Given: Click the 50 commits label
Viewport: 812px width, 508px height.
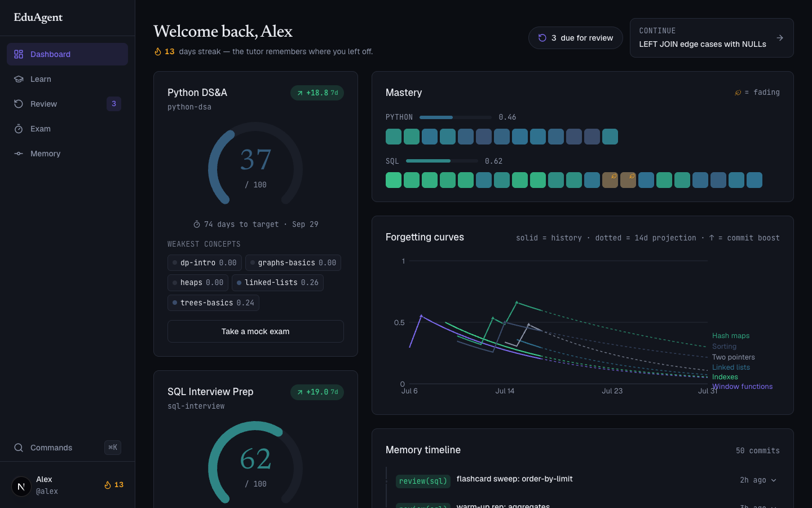Looking at the screenshot, I should (x=758, y=451).
